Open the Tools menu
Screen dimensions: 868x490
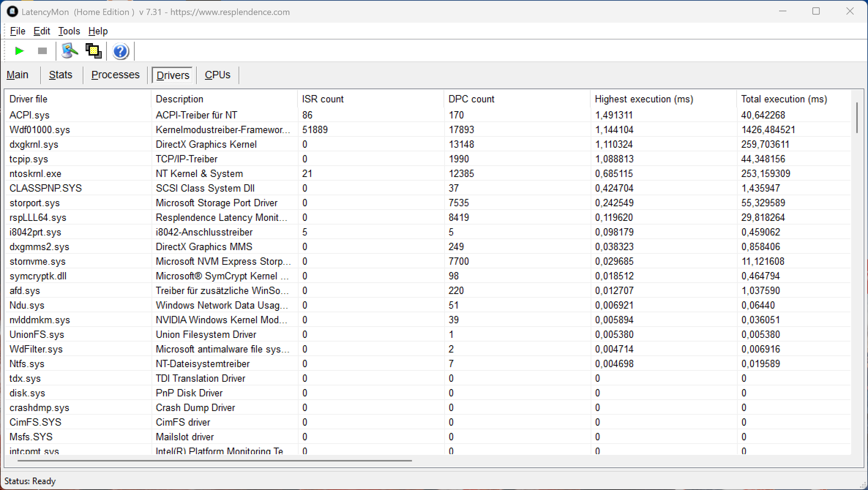pos(69,31)
